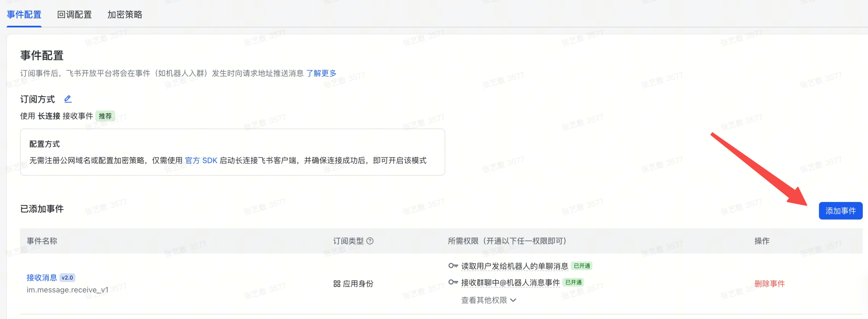Click the im.message.receive_v1 event identifier
This screenshot has width=868, height=319.
[x=67, y=290]
